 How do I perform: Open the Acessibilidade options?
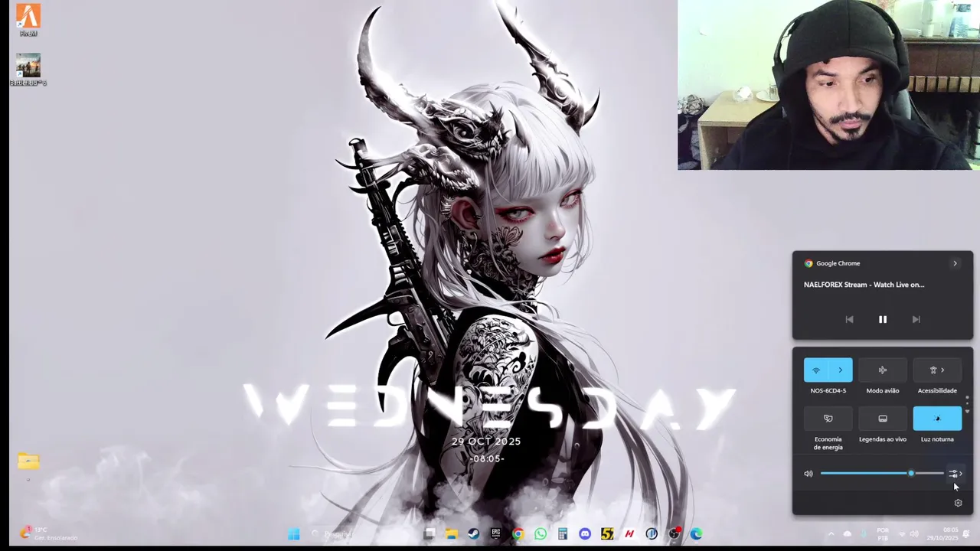click(937, 370)
